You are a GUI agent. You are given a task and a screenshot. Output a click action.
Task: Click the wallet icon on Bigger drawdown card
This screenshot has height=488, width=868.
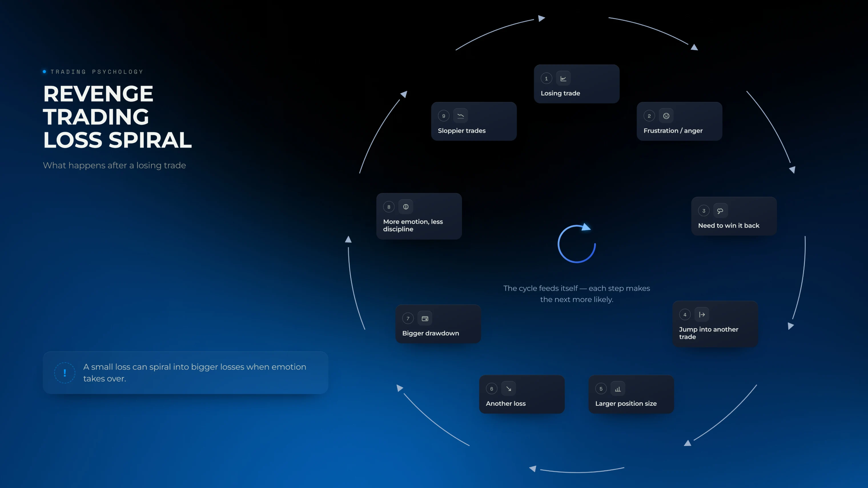425,318
